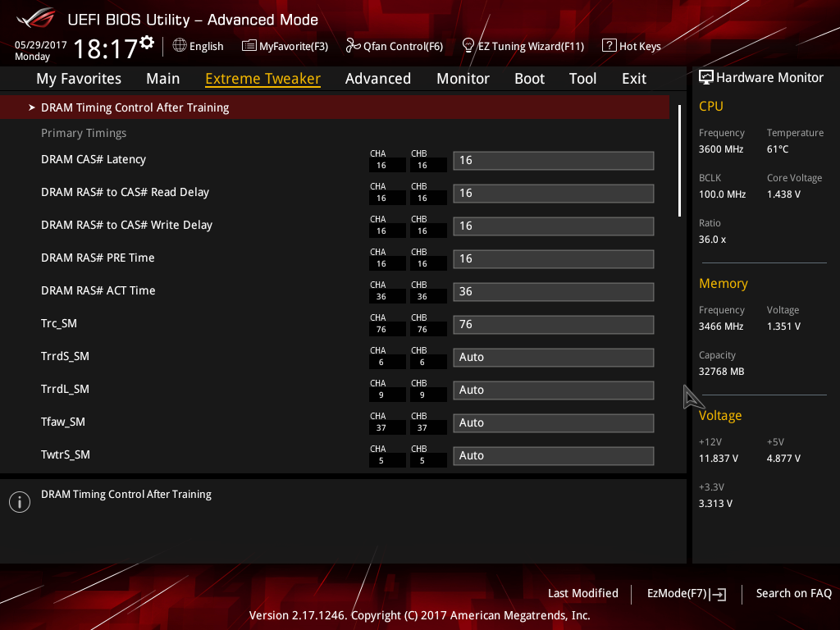Open Qfan Control fan icon
The image size is (840, 630).
(x=353, y=45)
